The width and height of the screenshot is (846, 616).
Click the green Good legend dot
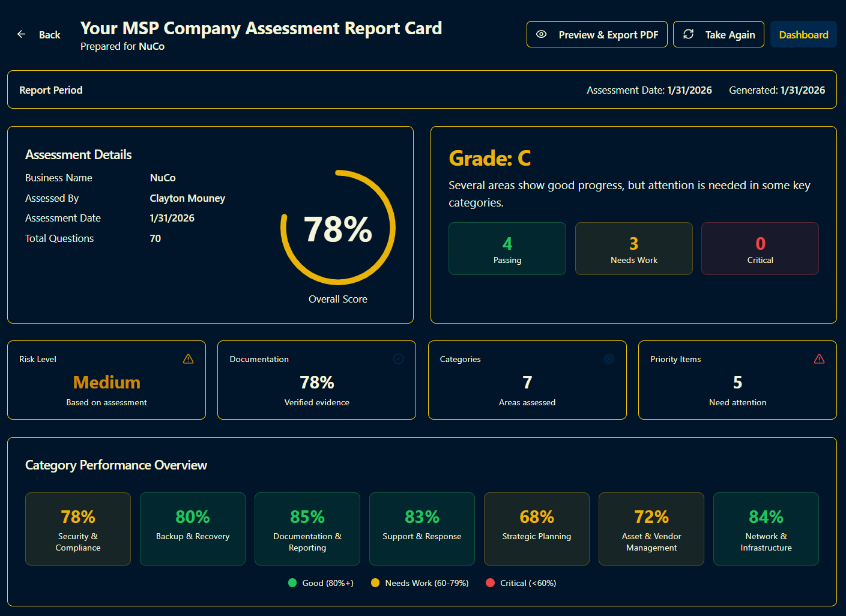[x=292, y=583]
